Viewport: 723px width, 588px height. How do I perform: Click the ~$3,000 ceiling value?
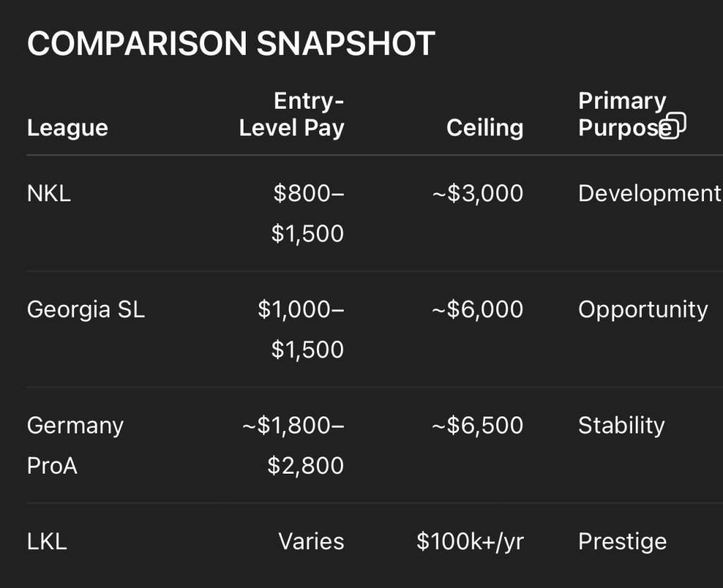[477, 193]
